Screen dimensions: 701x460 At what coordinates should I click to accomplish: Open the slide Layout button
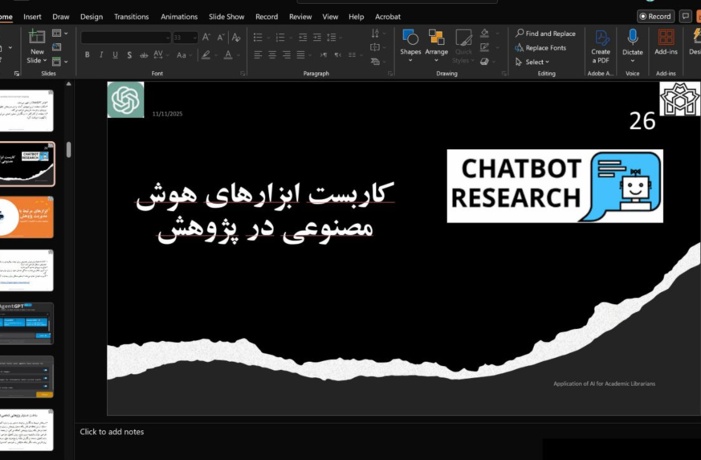pos(59,33)
